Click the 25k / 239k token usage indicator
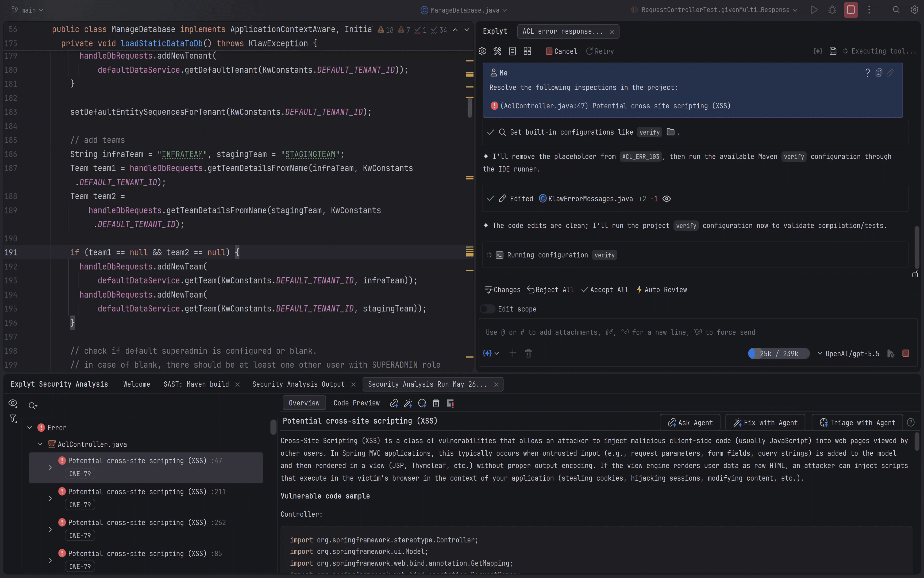Viewport: 924px width, 578px height. (779, 353)
